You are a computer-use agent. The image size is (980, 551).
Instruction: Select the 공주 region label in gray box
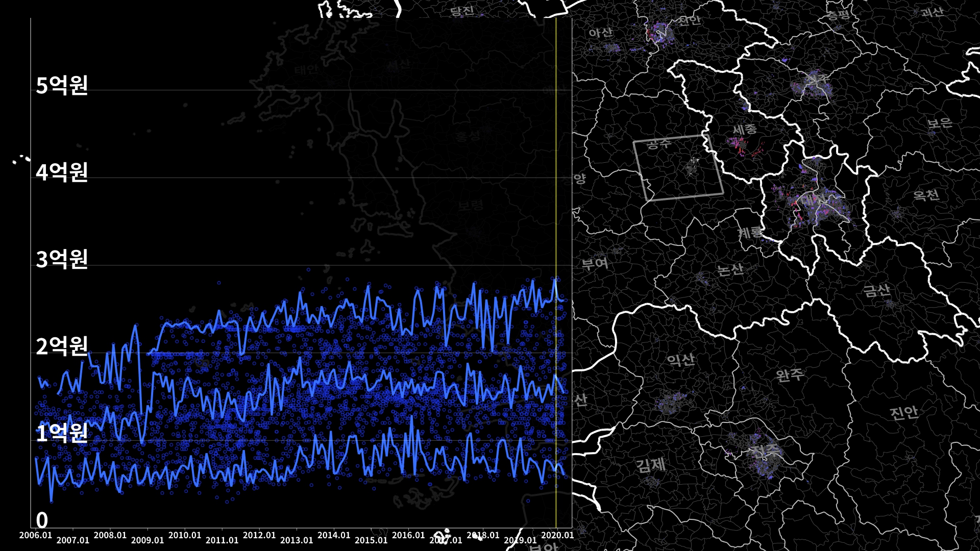pos(658,144)
